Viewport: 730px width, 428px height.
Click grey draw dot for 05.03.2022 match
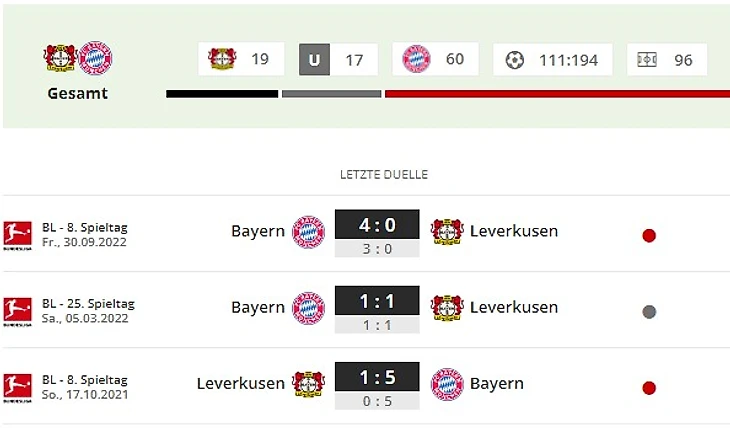649,312
